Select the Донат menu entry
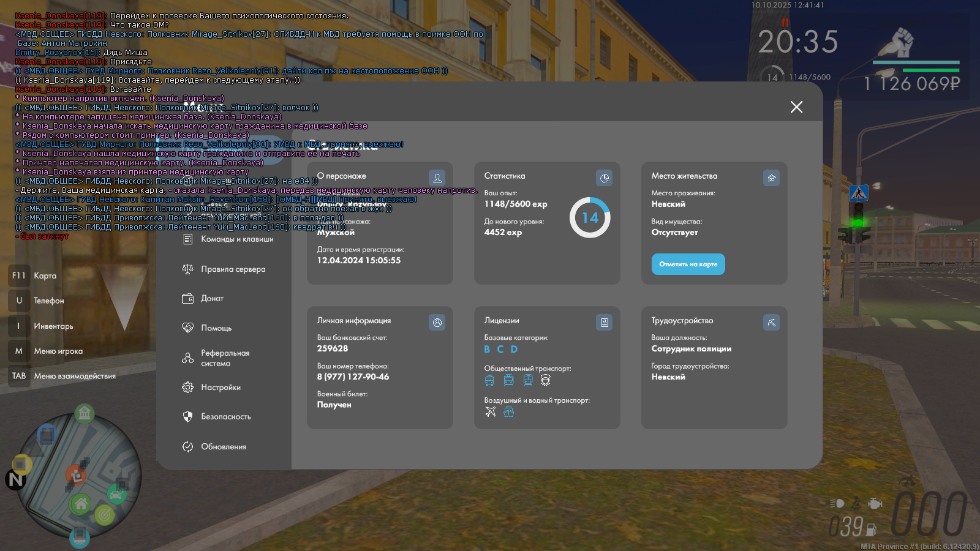 pos(203,299)
